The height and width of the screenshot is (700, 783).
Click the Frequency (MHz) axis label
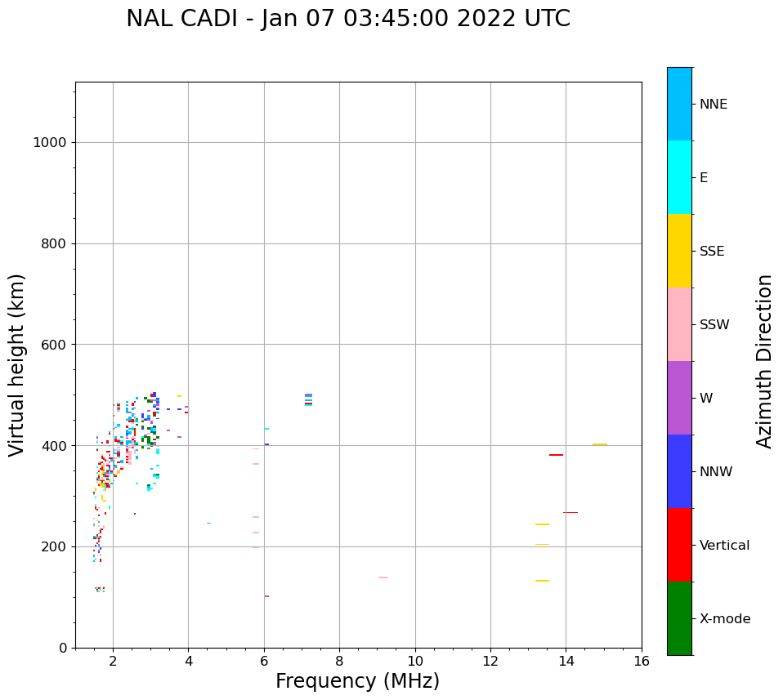pyautogui.click(x=357, y=681)
